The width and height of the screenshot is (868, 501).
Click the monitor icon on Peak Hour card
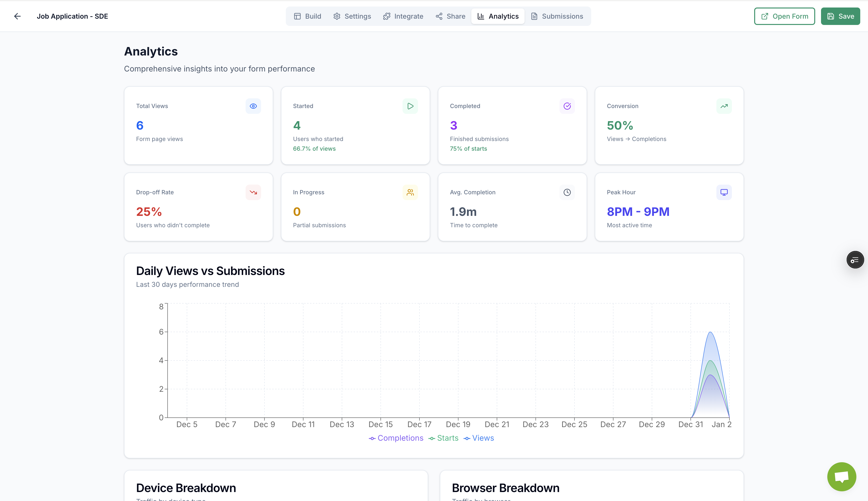(x=724, y=192)
